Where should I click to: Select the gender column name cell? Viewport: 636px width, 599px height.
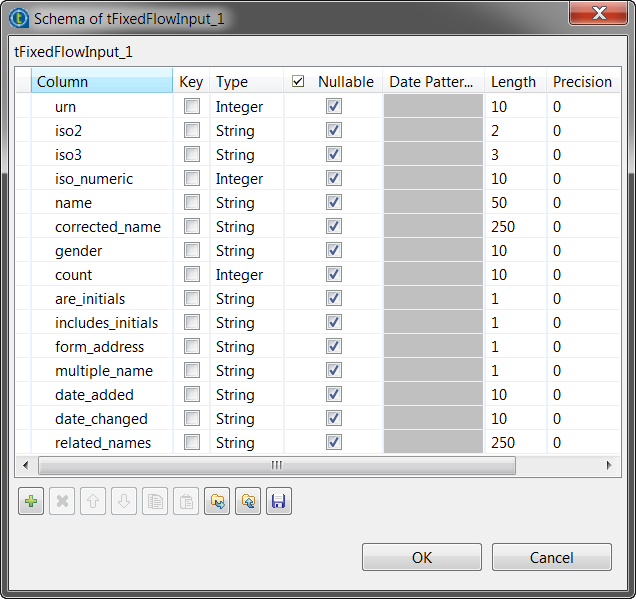coord(102,250)
